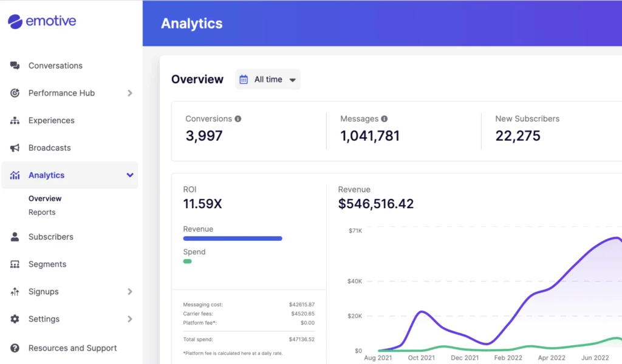
Task: Click the blue Revenue progress bar
Action: pos(233,238)
